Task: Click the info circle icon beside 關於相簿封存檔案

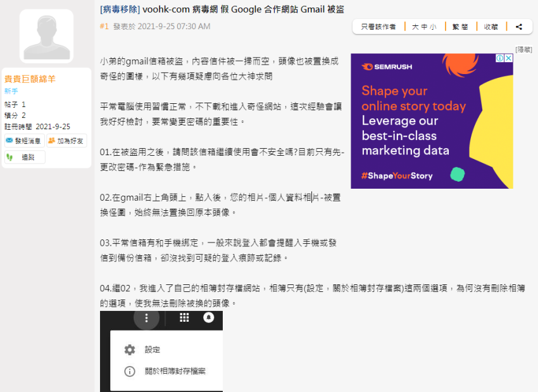Action: [130, 371]
